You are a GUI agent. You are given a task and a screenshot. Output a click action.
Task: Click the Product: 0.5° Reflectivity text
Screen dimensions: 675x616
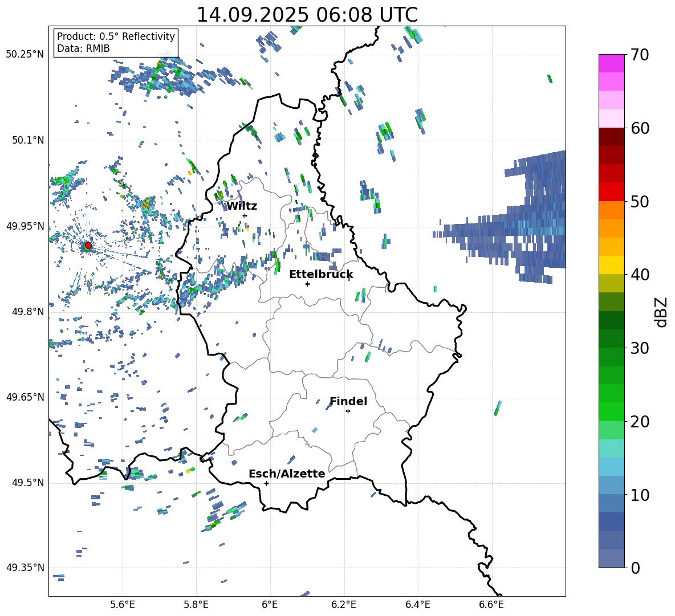(x=116, y=36)
